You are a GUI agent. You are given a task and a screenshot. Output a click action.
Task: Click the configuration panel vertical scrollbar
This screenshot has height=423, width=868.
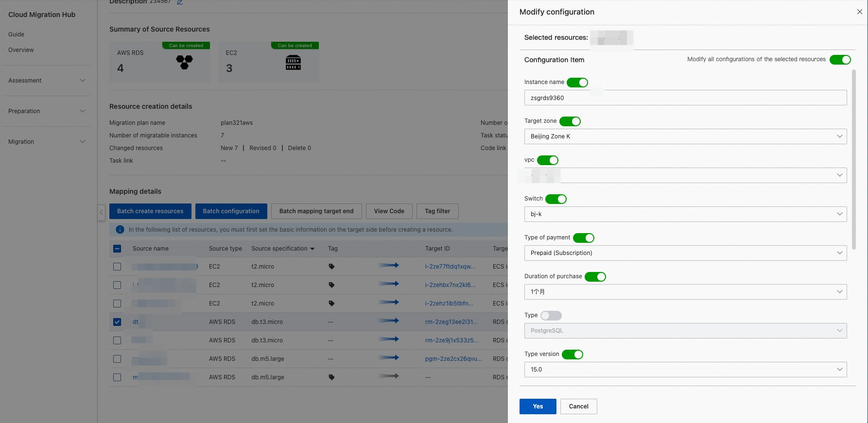(854, 159)
